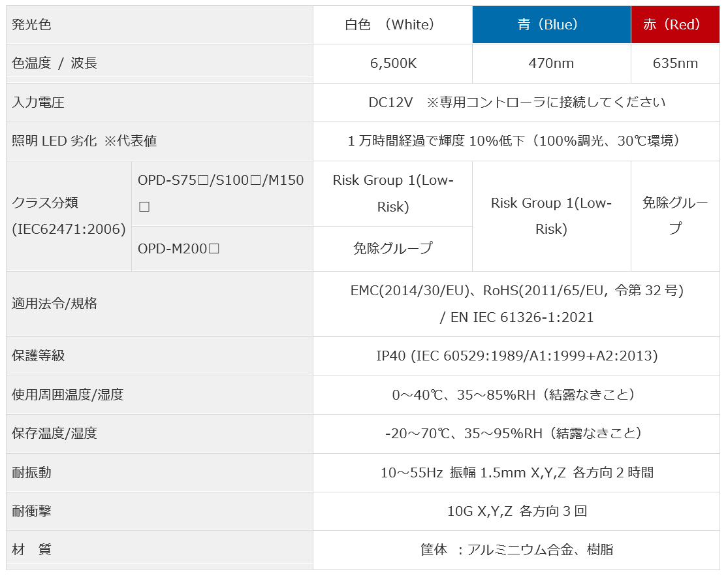The height and width of the screenshot is (576, 728).
Task: Click the 発光色 row label
Action: click(159, 25)
